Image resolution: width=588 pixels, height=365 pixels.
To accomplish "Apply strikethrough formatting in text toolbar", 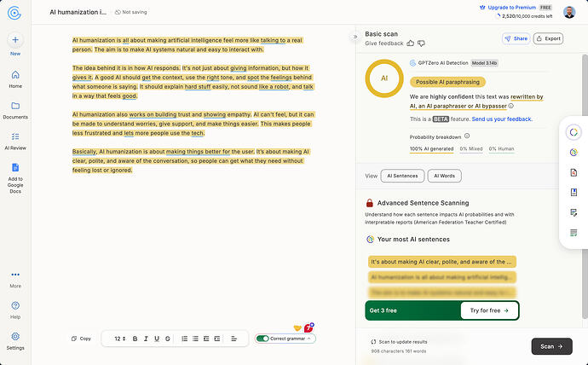I will (168, 339).
